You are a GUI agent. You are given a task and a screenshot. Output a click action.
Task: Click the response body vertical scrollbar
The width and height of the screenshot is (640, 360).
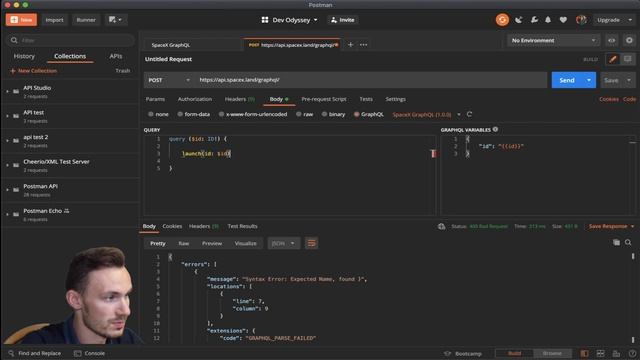pyautogui.click(x=633, y=298)
